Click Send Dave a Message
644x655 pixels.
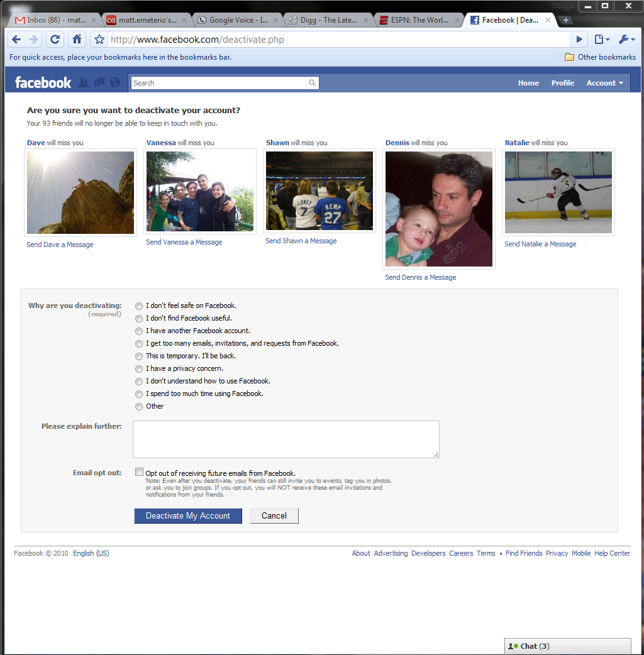pos(60,245)
